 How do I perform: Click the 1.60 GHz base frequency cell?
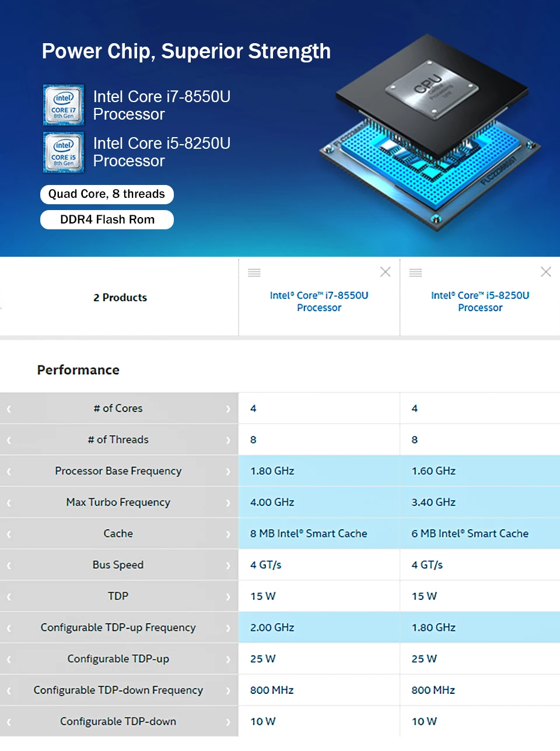point(480,471)
